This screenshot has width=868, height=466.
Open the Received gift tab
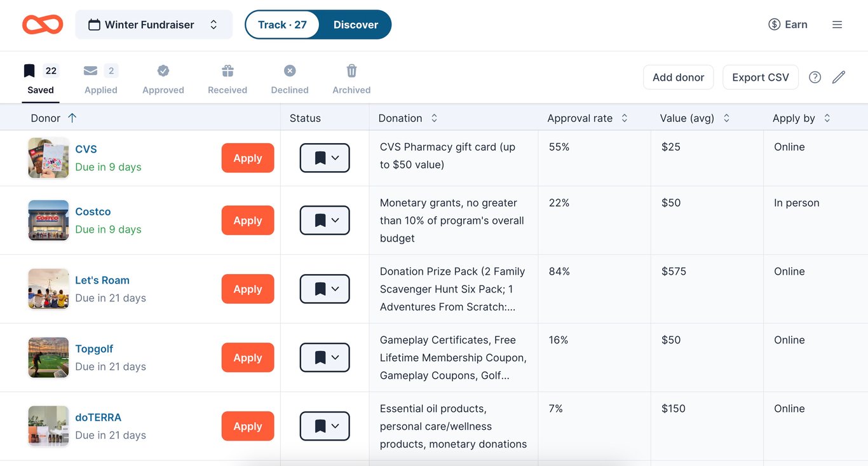tap(227, 79)
